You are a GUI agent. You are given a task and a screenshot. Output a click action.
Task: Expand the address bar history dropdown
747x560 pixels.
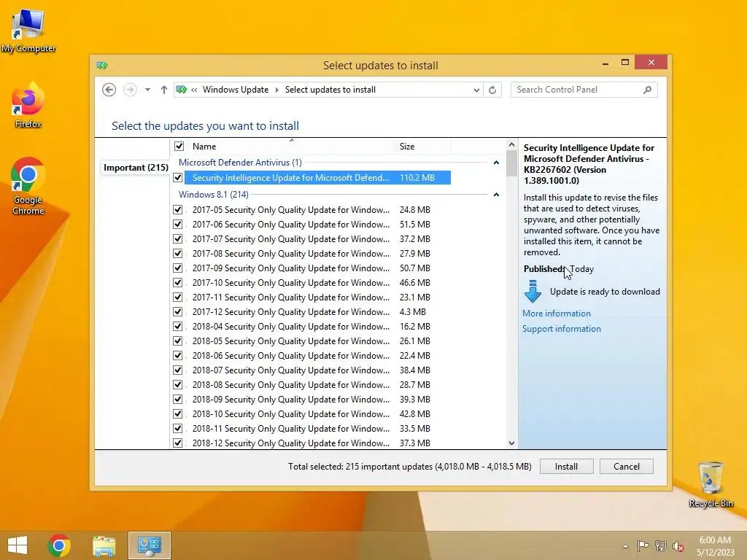pyautogui.click(x=476, y=90)
